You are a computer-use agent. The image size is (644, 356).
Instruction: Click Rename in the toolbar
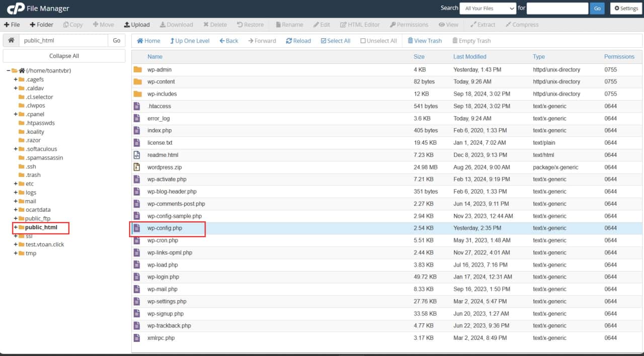[289, 25]
